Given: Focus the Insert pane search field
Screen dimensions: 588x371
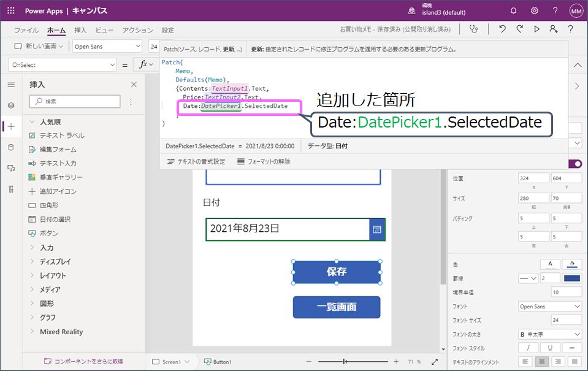Looking at the screenshot, I should click(75, 101).
